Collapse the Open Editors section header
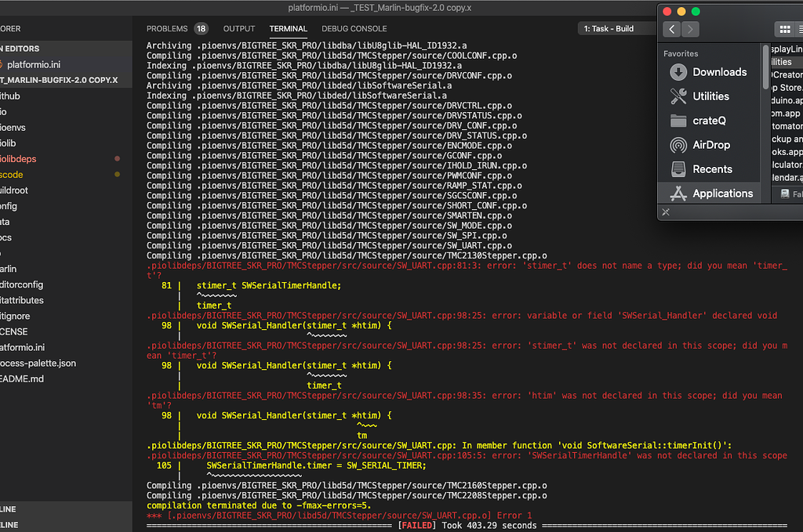The image size is (803, 532). click(20, 49)
